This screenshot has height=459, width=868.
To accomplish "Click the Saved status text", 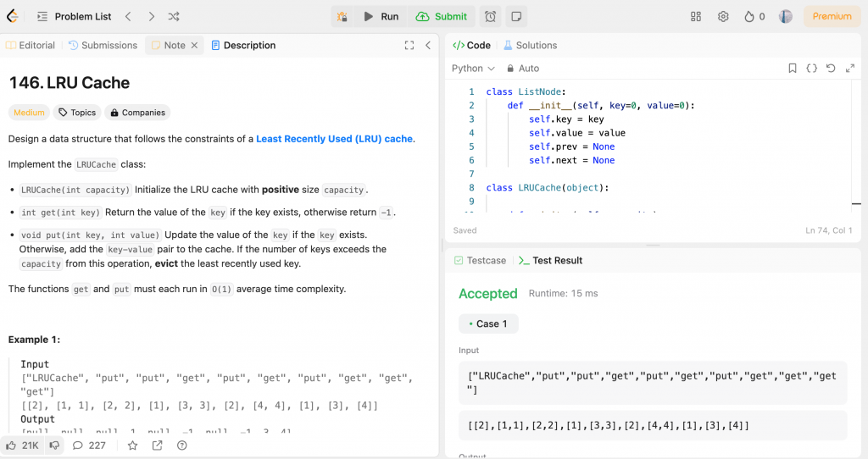I will point(465,230).
